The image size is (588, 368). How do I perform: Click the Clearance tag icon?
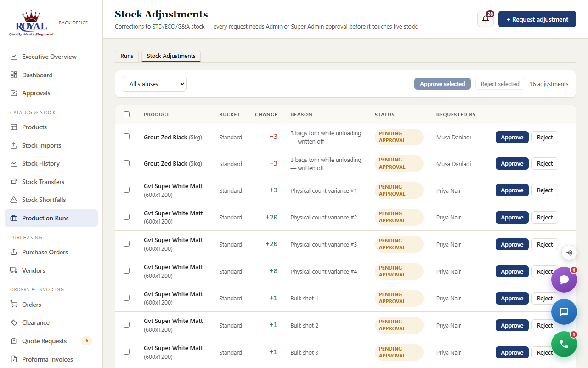[x=14, y=322]
